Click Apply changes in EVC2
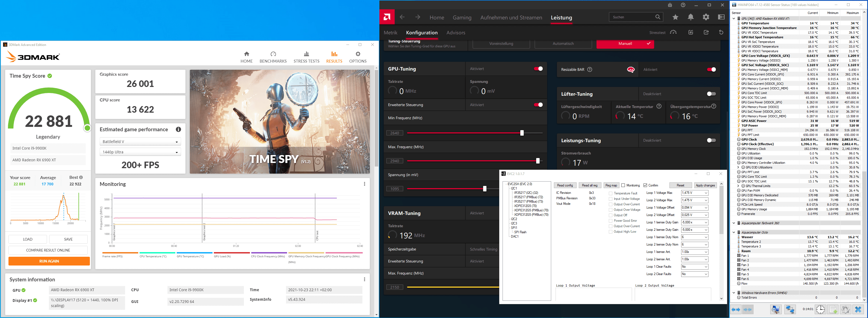 [x=705, y=185]
